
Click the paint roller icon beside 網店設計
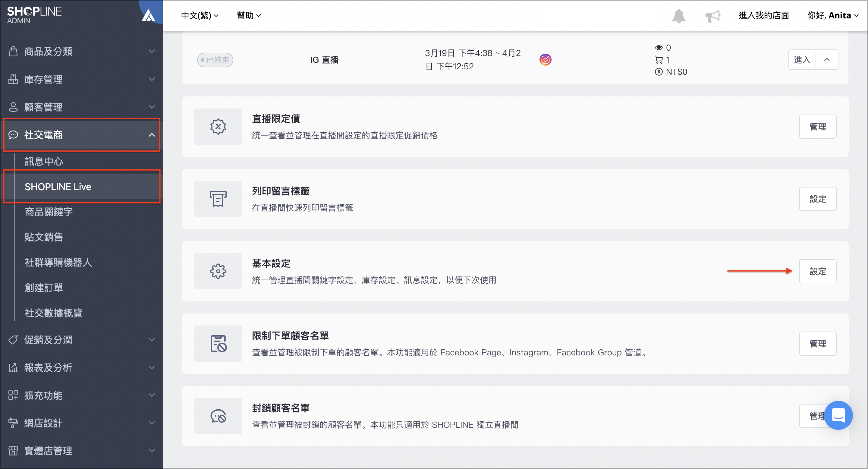pyautogui.click(x=13, y=423)
